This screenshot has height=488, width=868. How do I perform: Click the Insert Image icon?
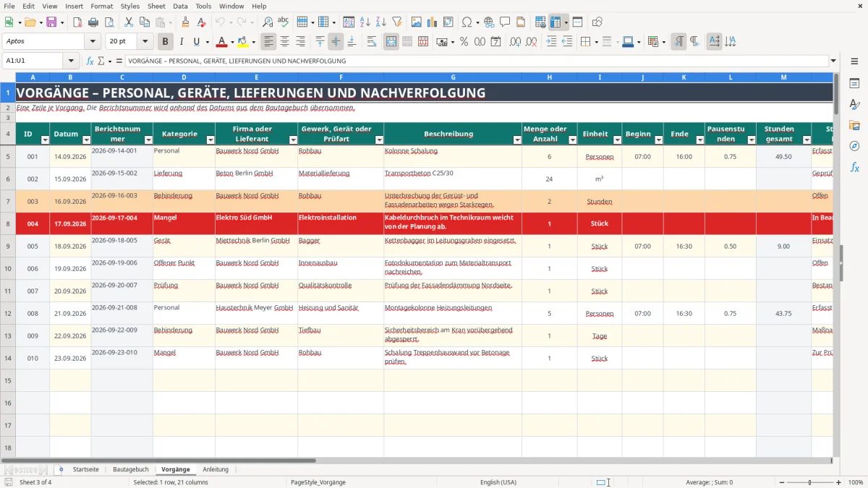[x=417, y=22]
